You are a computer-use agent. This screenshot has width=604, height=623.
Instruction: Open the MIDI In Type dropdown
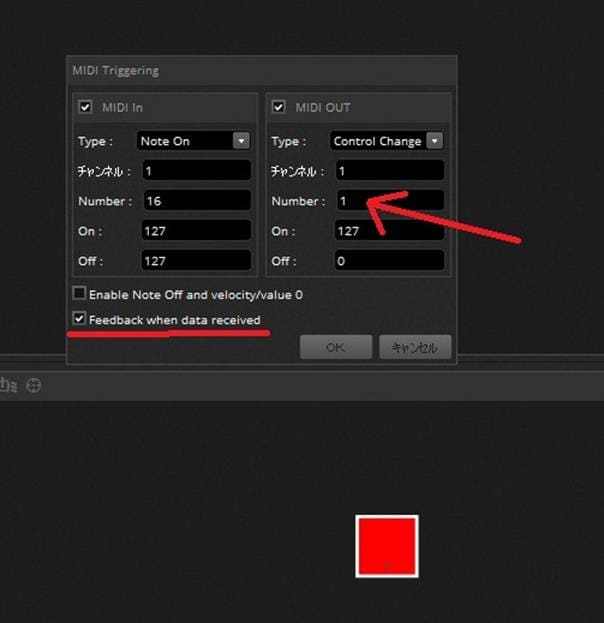click(x=196, y=141)
